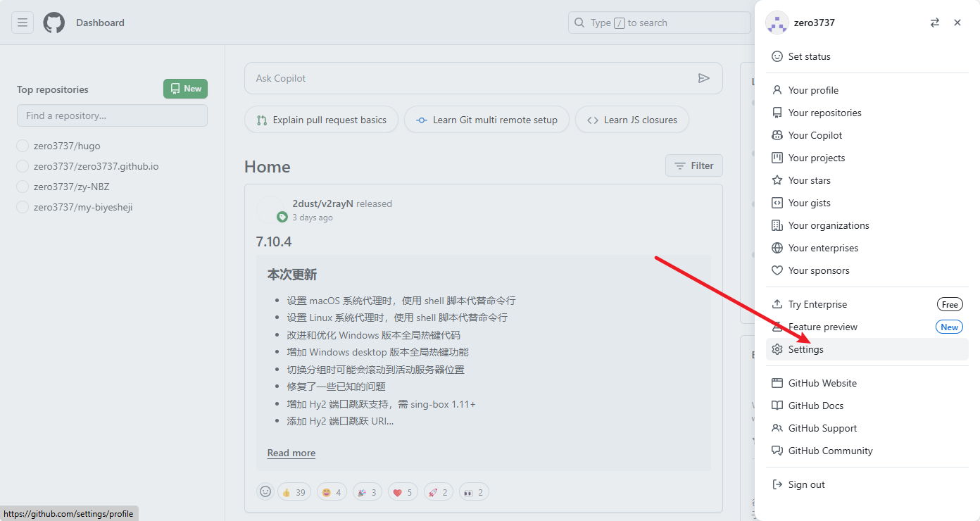980x521 pixels.
Task: Click the Your sponsors heart icon
Action: tap(777, 270)
